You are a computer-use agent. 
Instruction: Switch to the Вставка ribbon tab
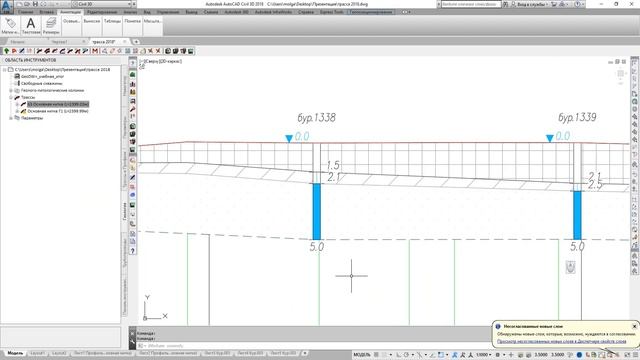click(47, 12)
